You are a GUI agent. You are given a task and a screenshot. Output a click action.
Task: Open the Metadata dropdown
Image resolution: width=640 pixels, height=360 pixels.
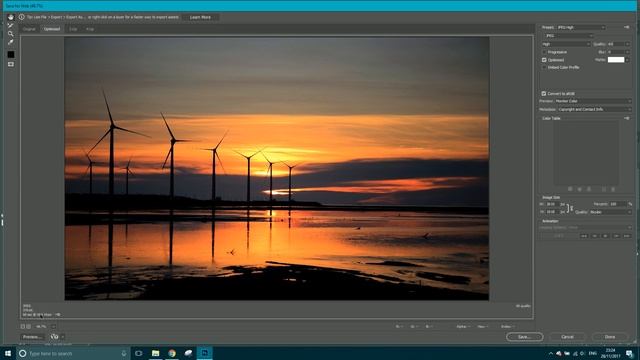(594, 109)
